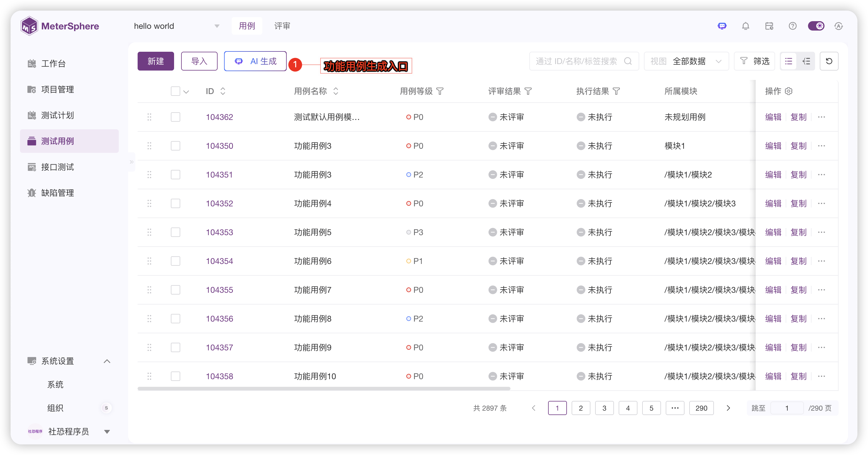Screen dimensions: 868x455
Task: Open the hello world project dropdown
Action: 176,26
